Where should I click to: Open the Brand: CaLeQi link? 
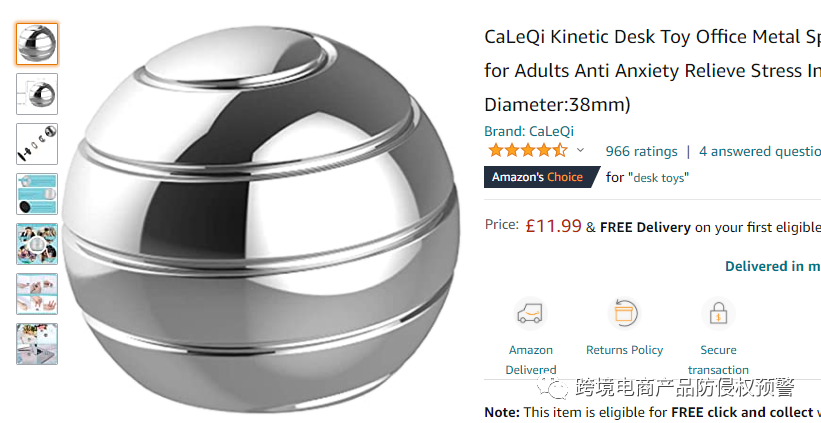click(x=529, y=131)
